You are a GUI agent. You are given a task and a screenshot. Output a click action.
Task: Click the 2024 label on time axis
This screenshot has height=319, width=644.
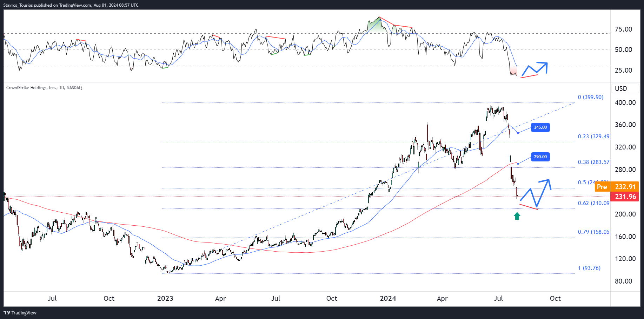(388, 298)
